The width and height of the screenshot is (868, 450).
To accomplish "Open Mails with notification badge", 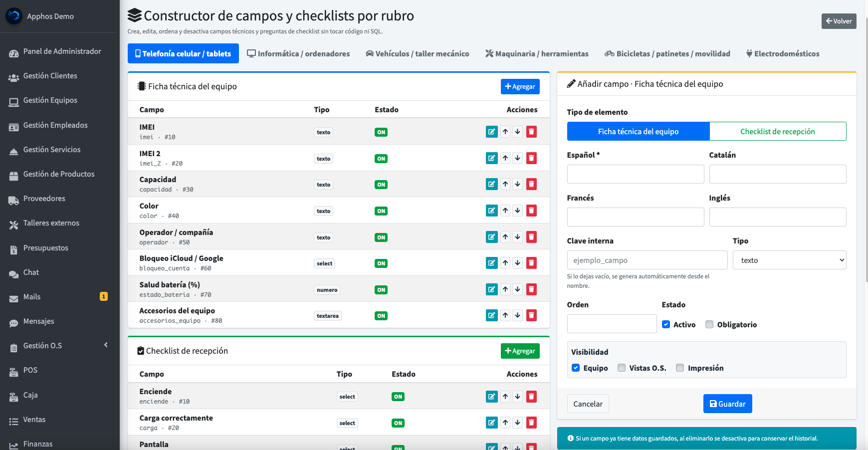I will coord(60,297).
